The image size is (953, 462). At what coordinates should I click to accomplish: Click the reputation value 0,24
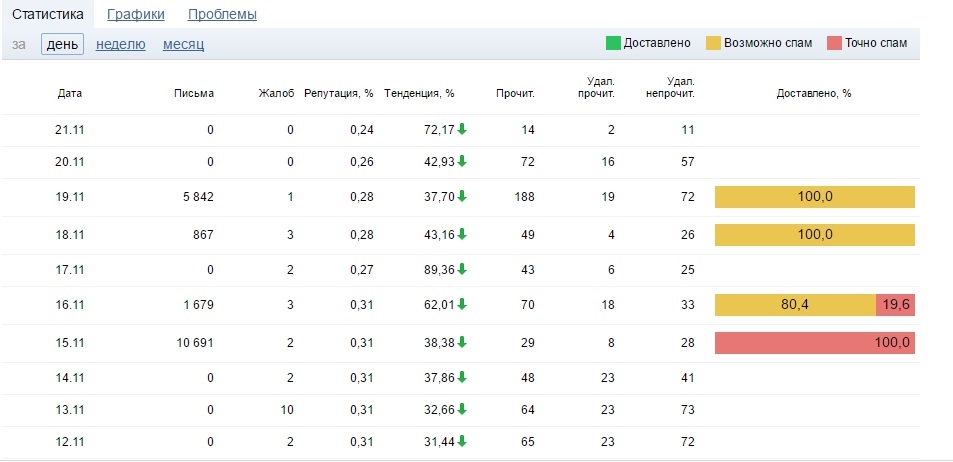tap(362, 129)
